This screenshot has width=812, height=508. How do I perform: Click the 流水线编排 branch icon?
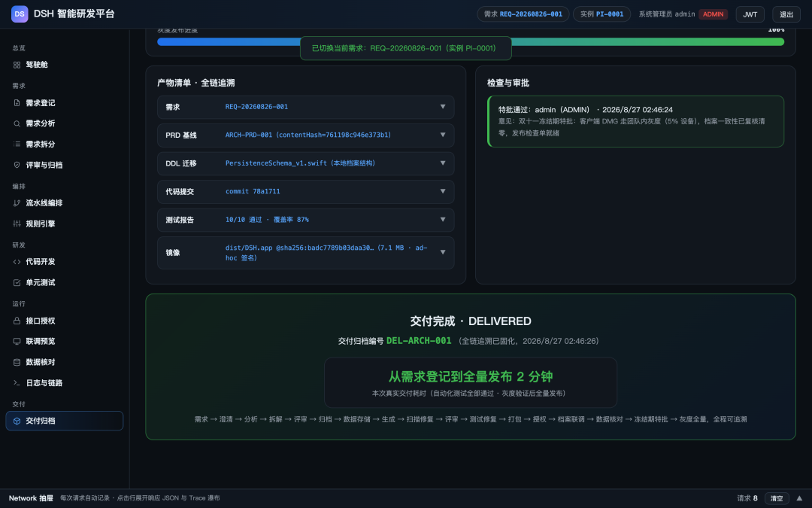click(17, 202)
